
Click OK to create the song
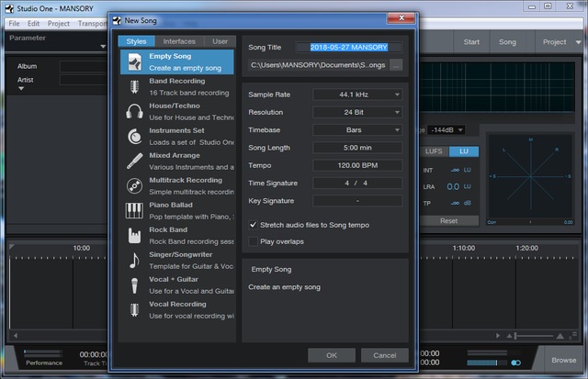(332, 355)
